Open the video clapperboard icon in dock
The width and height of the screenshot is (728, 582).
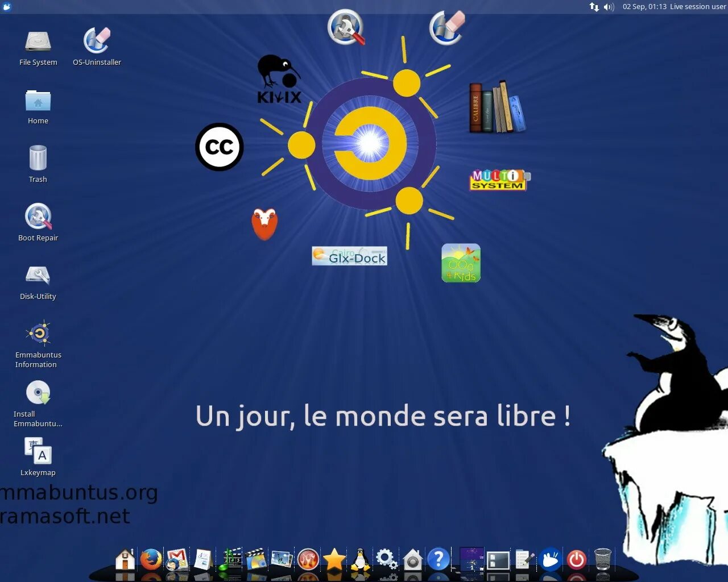tap(256, 560)
